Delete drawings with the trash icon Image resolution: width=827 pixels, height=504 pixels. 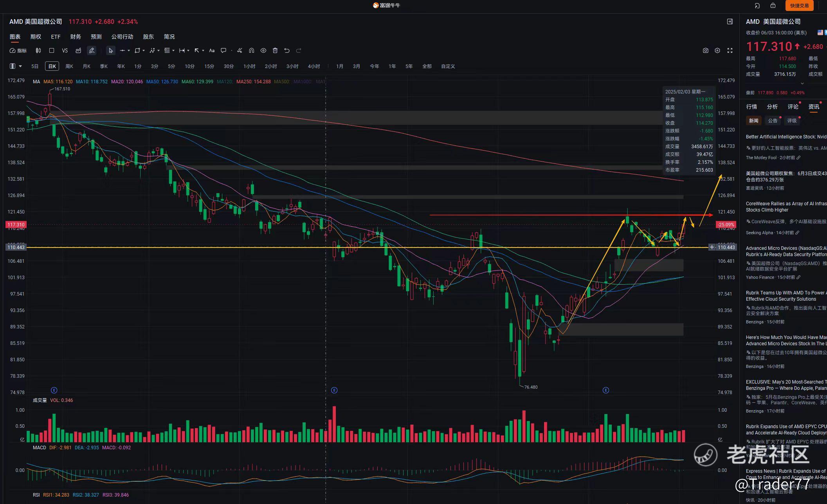275,50
